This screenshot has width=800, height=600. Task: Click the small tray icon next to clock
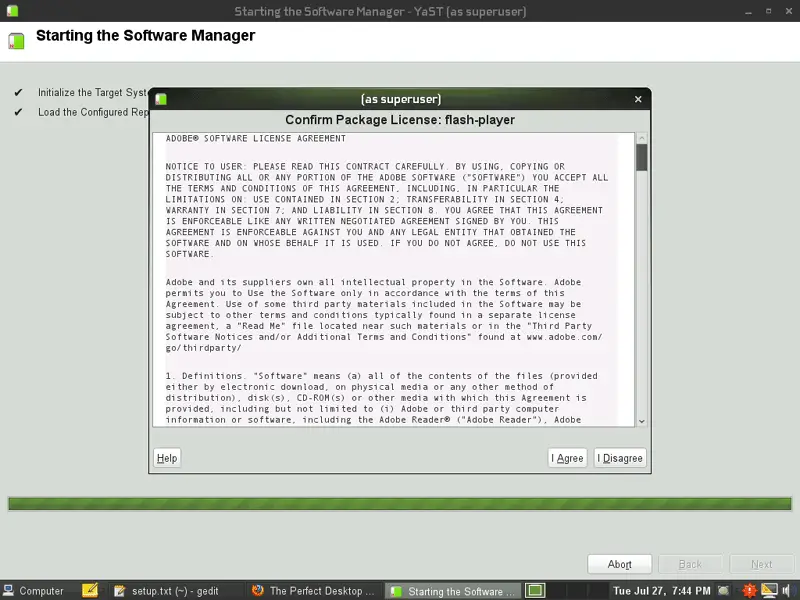coord(723,590)
